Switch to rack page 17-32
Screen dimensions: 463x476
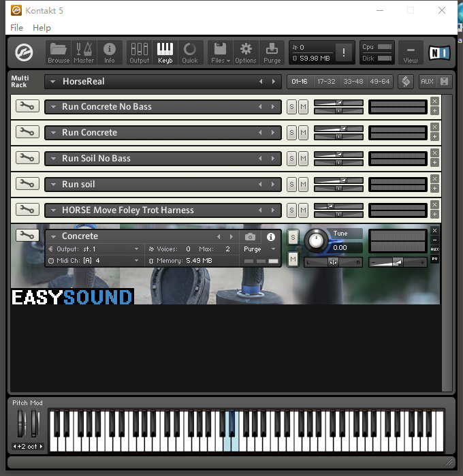pos(326,82)
